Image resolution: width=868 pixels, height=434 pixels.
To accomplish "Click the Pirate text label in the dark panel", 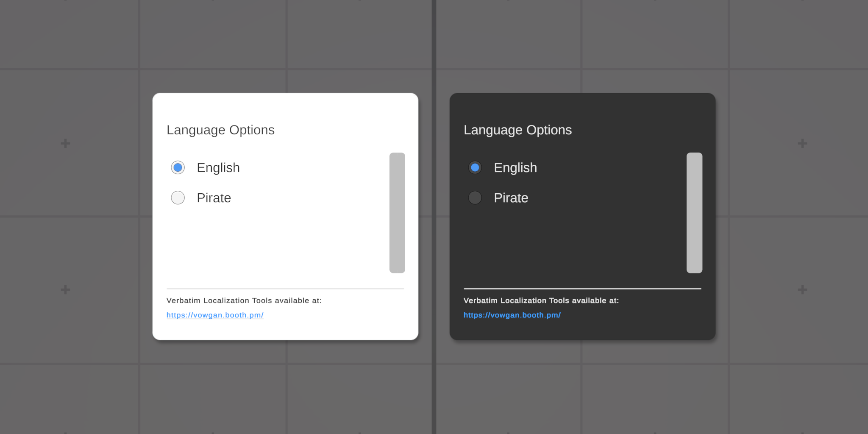I will pos(511,198).
